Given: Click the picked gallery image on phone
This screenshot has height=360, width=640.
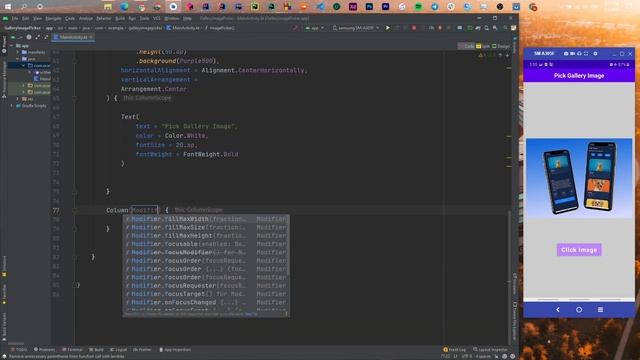Looking at the screenshot, I should click(x=579, y=178).
